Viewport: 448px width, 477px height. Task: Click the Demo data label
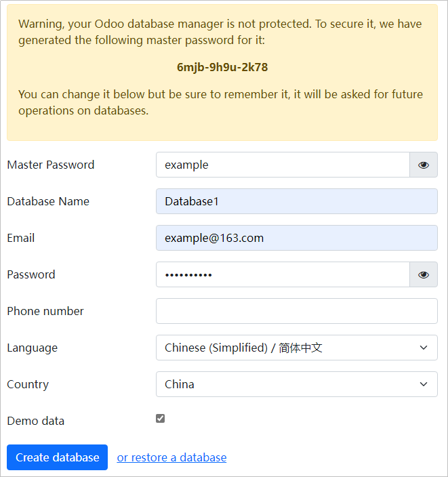tap(36, 421)
